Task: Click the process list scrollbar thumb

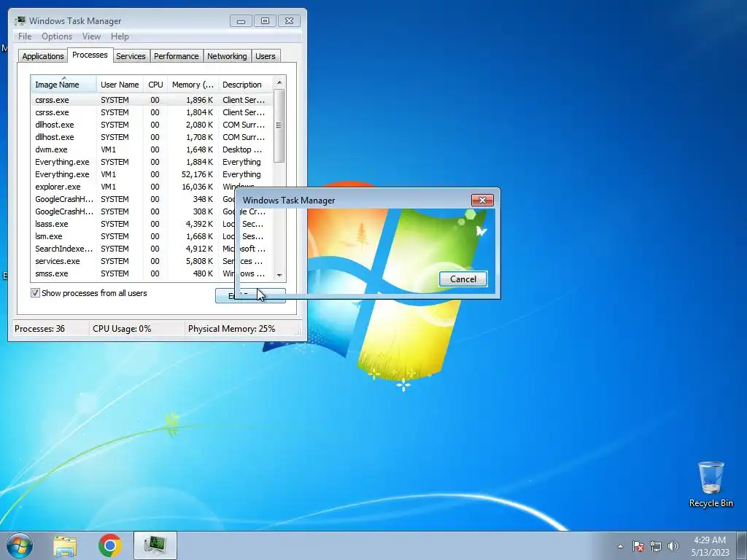Action: point(279,125)
